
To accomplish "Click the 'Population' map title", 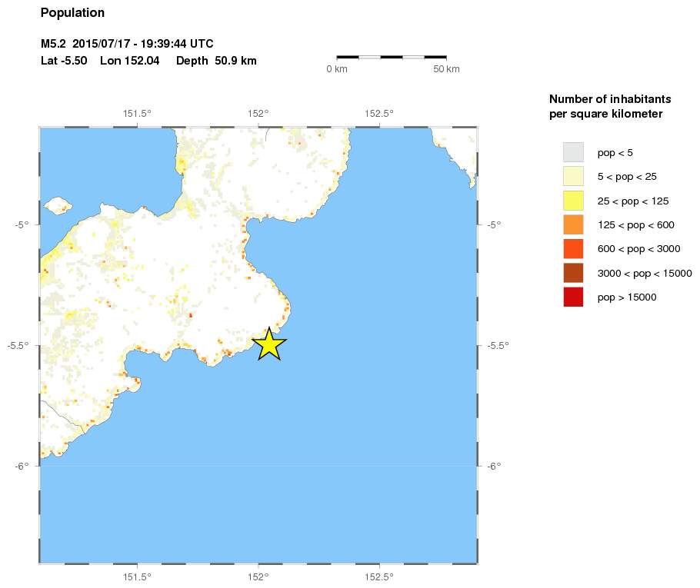I will pos(72,13).
